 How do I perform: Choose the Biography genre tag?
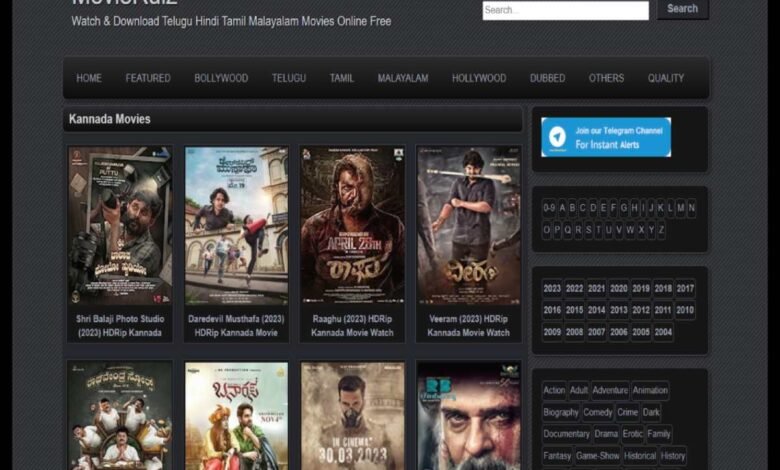[x=561, y=412]
